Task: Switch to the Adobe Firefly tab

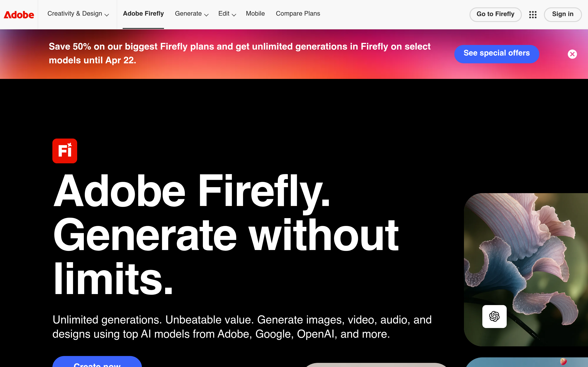Action: pos(143,14)
